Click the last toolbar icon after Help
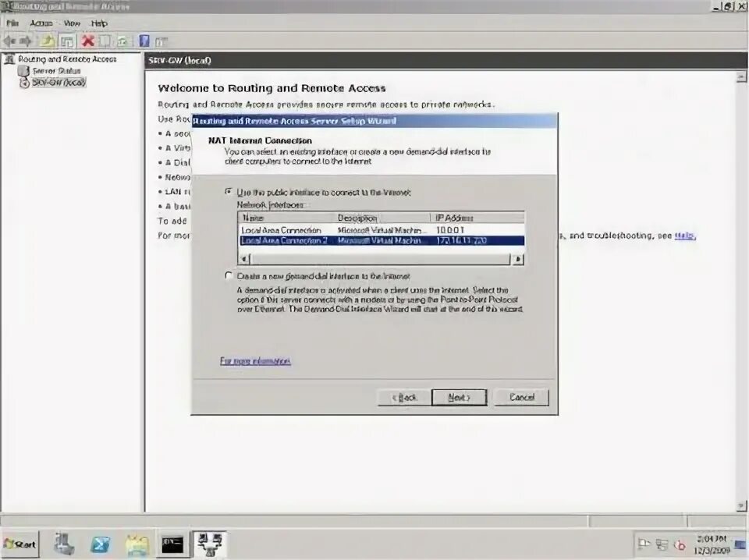Image resolution: width=749 pixels, height=560 pixels. 162,41
